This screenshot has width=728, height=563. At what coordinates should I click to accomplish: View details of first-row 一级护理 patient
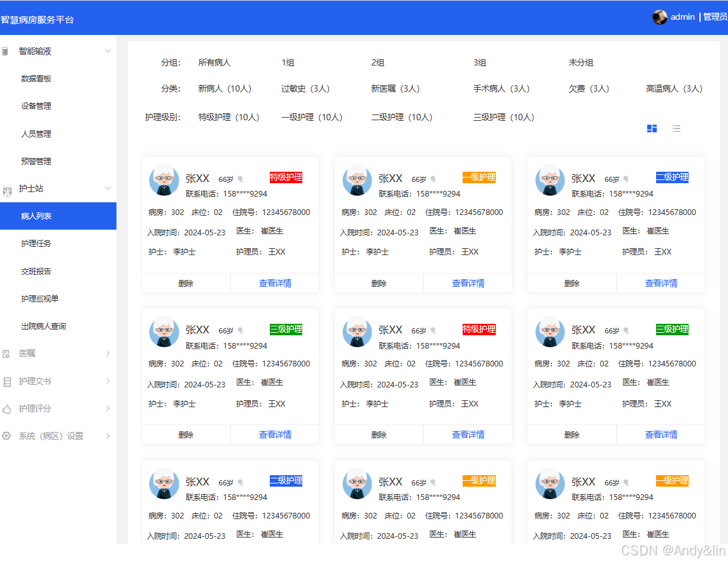(468, 283)
